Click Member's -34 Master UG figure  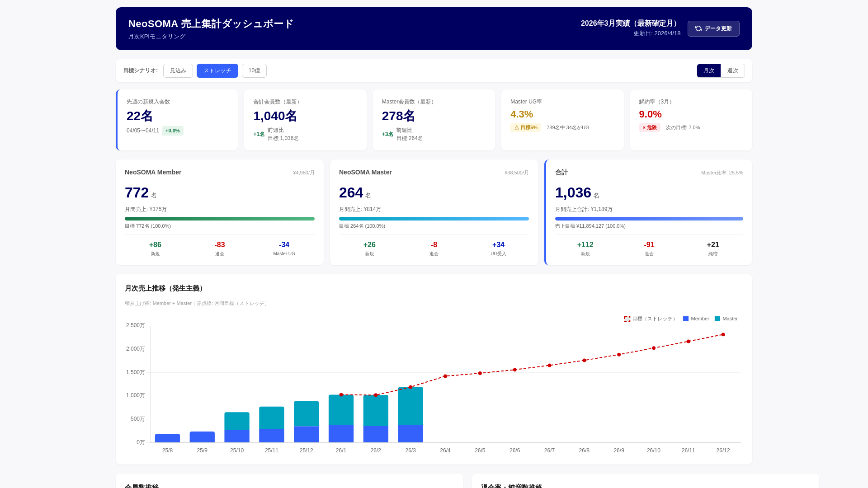tap(284, 248)
